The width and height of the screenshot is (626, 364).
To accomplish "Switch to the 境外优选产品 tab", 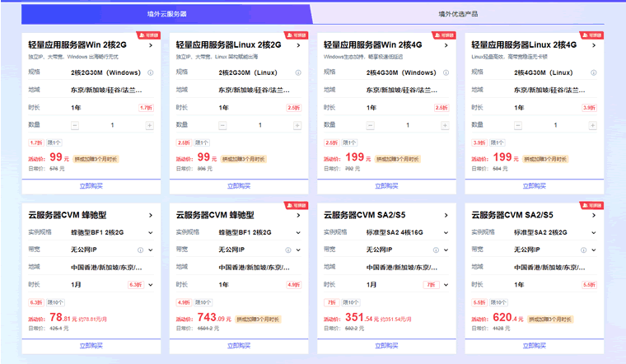I will [x=458, y=14].
